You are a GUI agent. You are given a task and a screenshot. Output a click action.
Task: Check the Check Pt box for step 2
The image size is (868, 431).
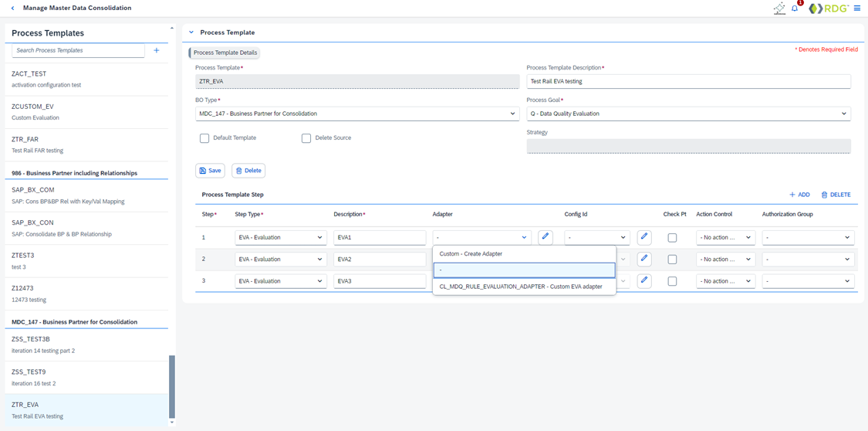pyautogui.click(x=672, y=260)
